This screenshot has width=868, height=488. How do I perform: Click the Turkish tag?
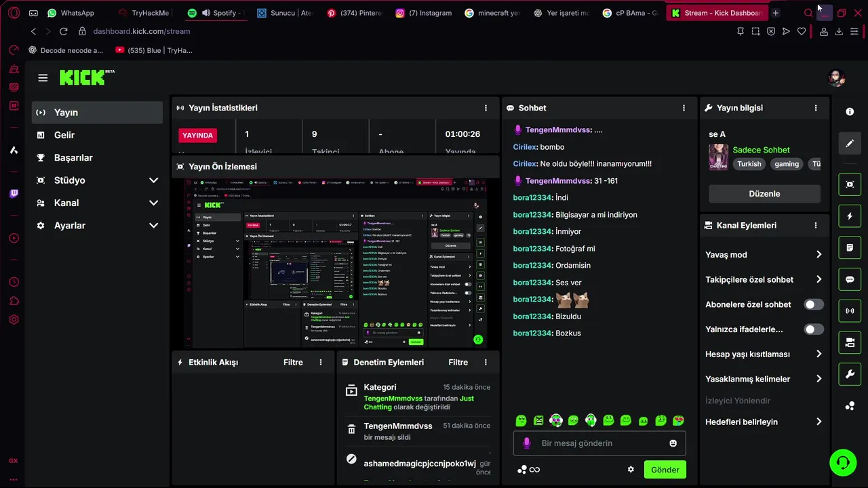coord(749,164)
